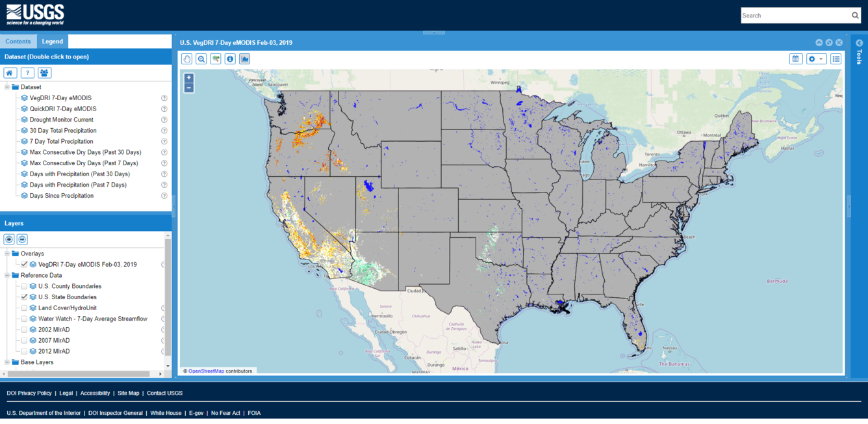Activate the Zoom magnifier tool
868x424 pixels.
[x=201, y=59]
